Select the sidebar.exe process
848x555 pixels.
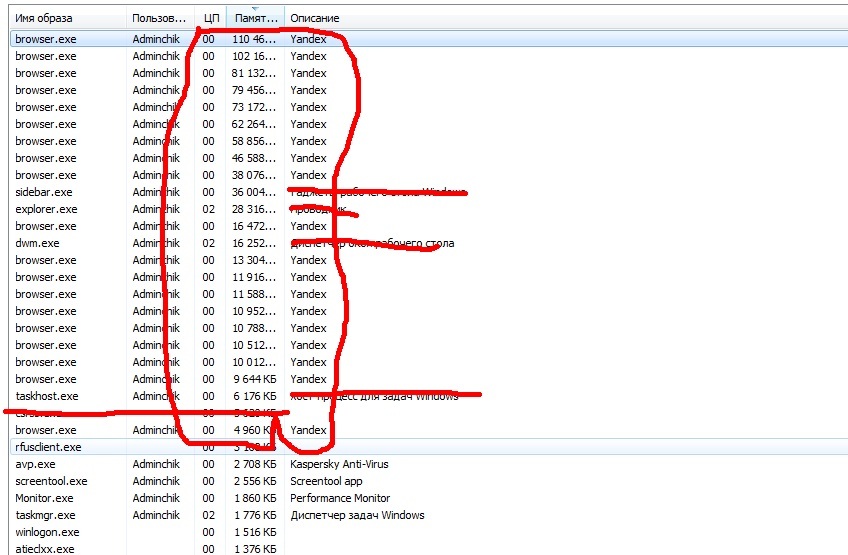pyautogui.click(x=429, y=192)
